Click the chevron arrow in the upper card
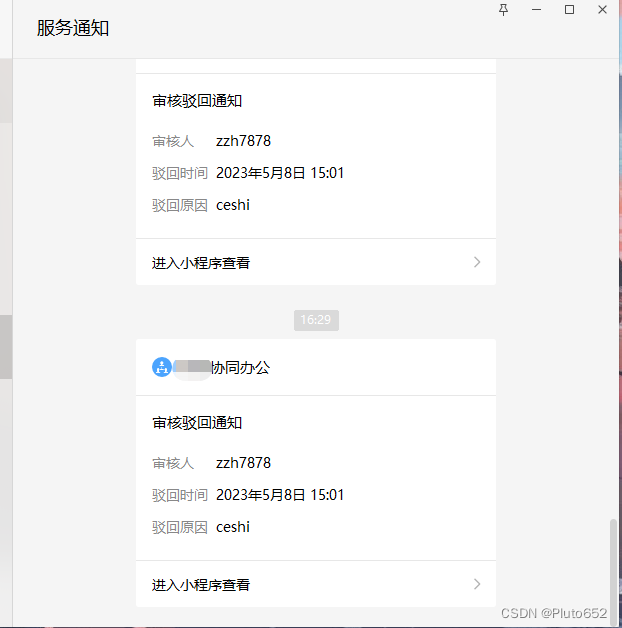Screen dimensions: 622x628 click(x=477, y=262)
